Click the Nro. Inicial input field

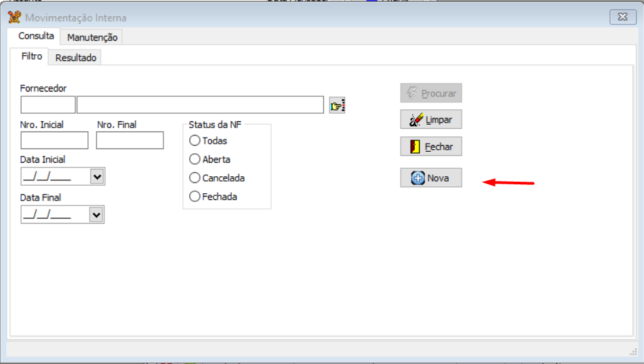[x=54, y=140]
